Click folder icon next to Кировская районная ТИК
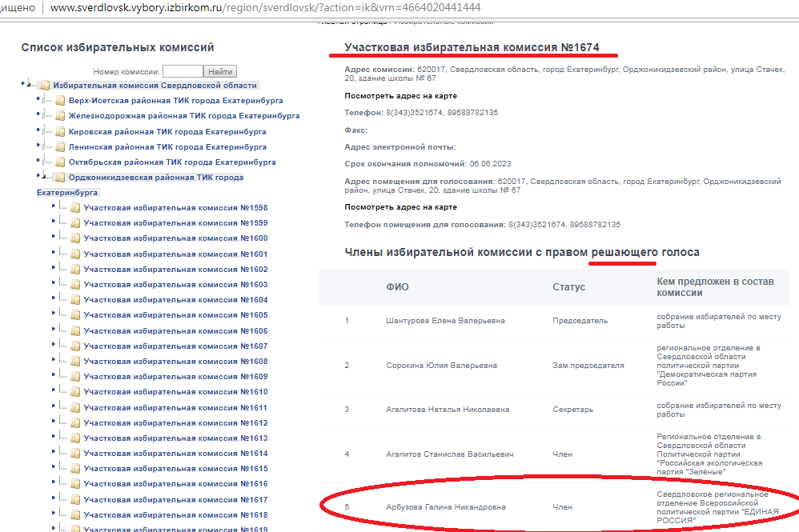The image size is (799, 532). [60, 131]
